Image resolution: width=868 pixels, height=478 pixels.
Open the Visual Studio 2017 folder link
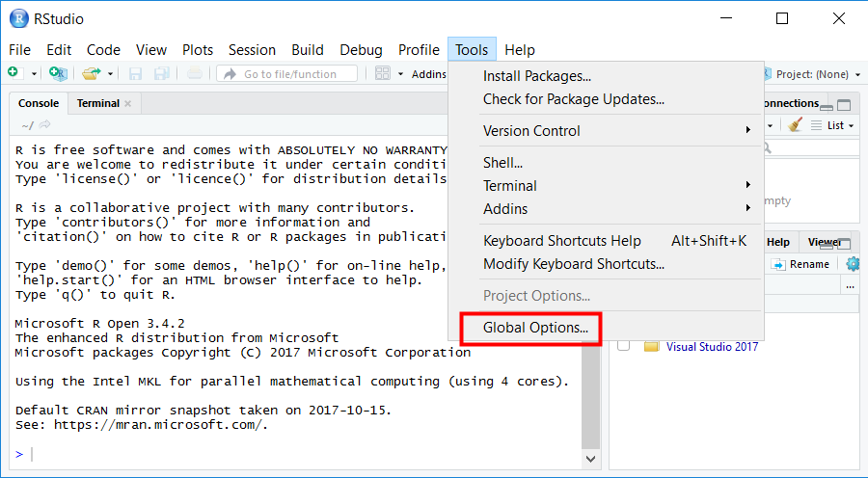[712, 346]
